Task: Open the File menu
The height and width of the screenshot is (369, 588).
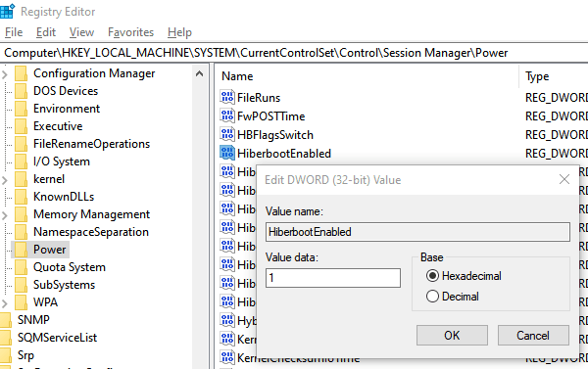Action: [14, 32]
